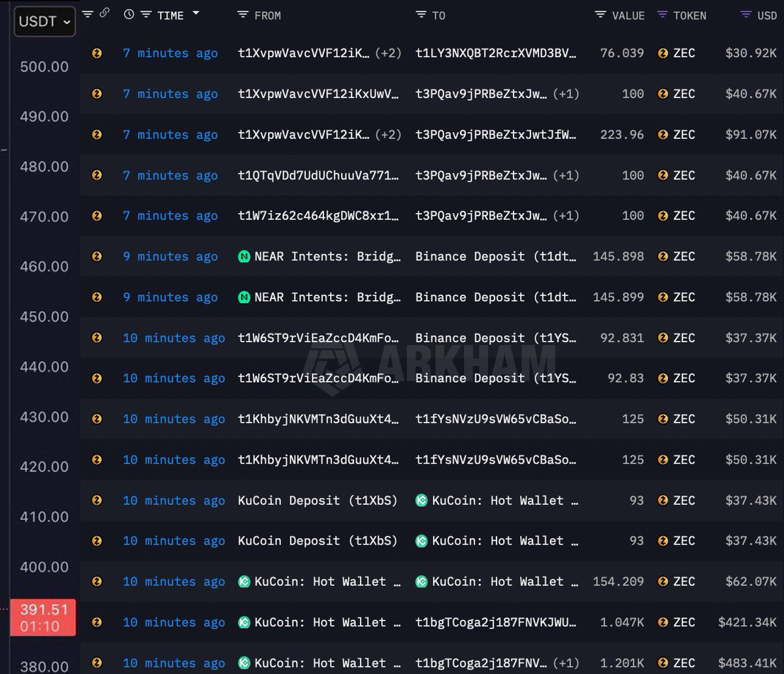Click the TIME column header label
This screenshot has height=674, width=784.
tap(171, 16)
